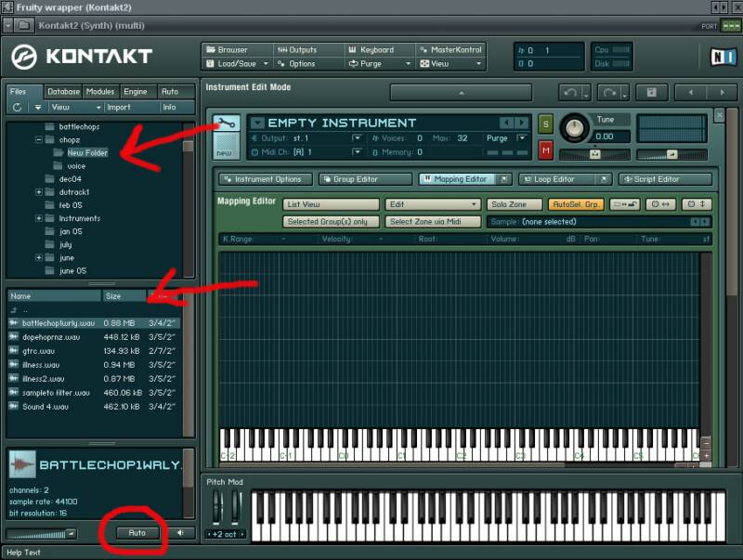Open the Edit dropdown in Mapping Editor
The width and height of the screenshot is (743, 560).
(x=433, y=204)
